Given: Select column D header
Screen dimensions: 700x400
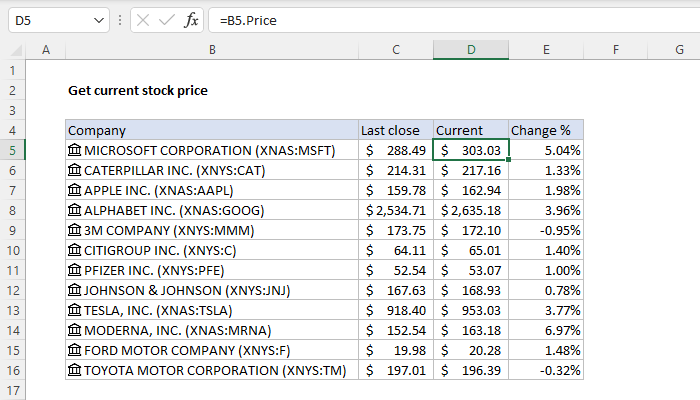Looking at the screenshot, I should click(x=471, y=50).
